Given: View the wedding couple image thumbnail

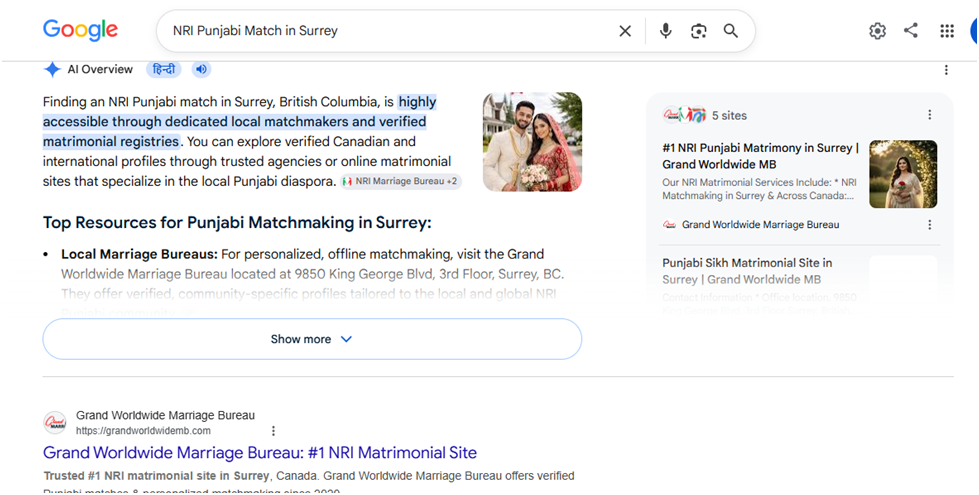Looking at the screenshot, I should [x=533, y=142].
